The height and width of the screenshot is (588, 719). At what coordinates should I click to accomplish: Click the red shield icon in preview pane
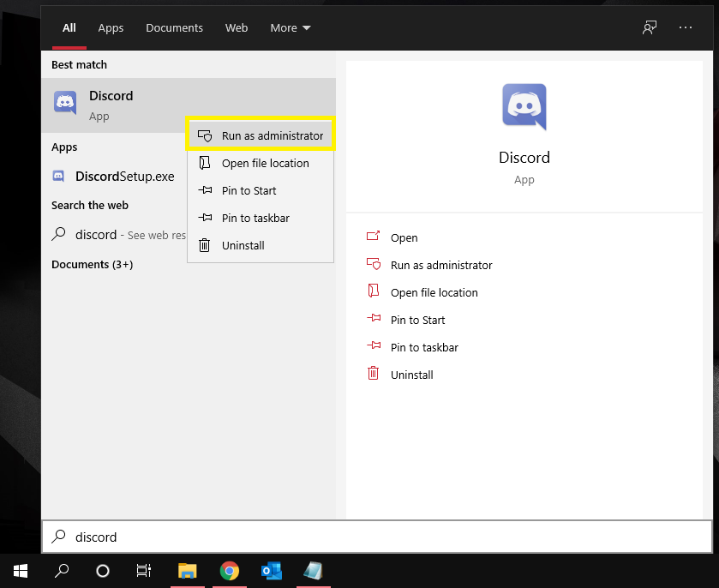pyautogui.click(x=374, y=264)
